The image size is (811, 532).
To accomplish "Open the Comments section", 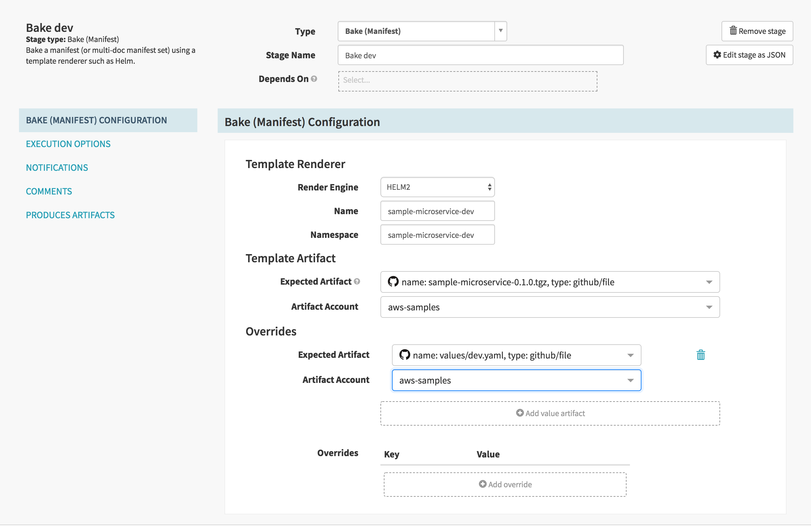I will pos(49,191).
